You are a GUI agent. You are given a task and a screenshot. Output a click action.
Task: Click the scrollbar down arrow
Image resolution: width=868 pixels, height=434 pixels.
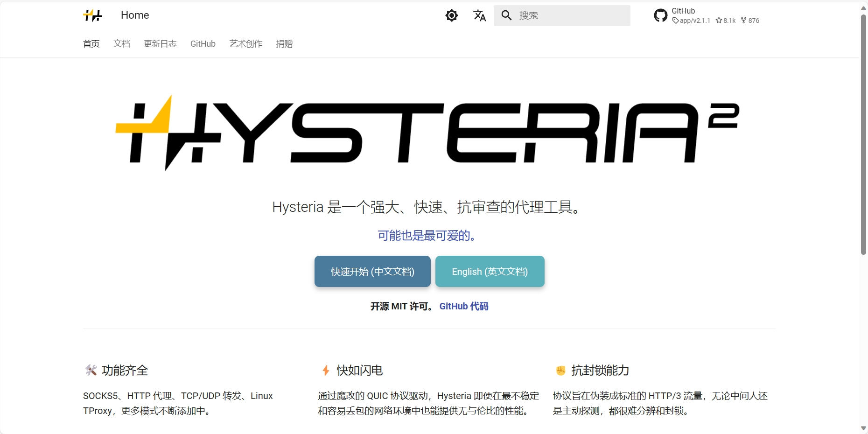coord(863,428)
